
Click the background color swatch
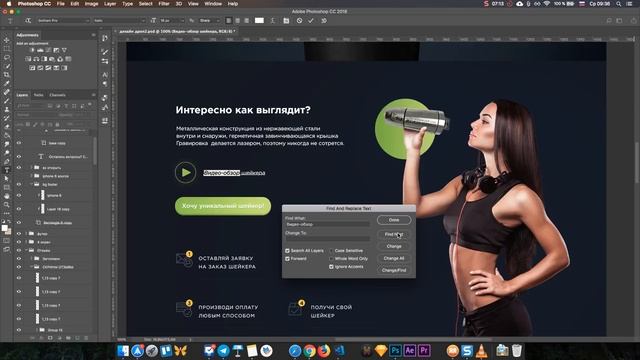click(9, 232)
